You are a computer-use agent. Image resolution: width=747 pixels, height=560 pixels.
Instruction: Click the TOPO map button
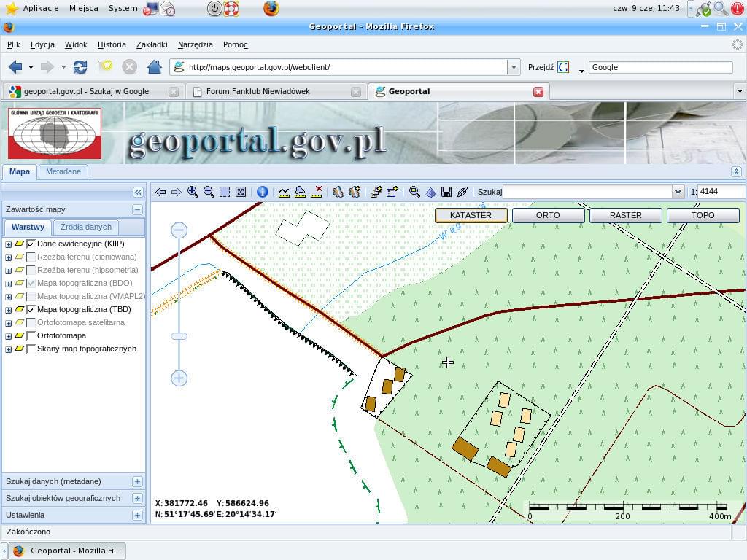point(703,215)
